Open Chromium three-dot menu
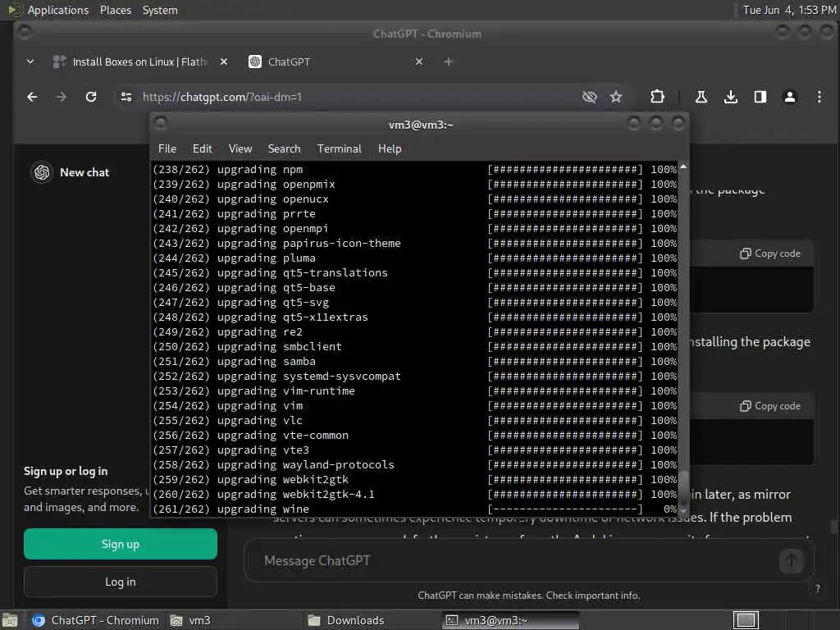The image size is (840, 630). (819, 97)
